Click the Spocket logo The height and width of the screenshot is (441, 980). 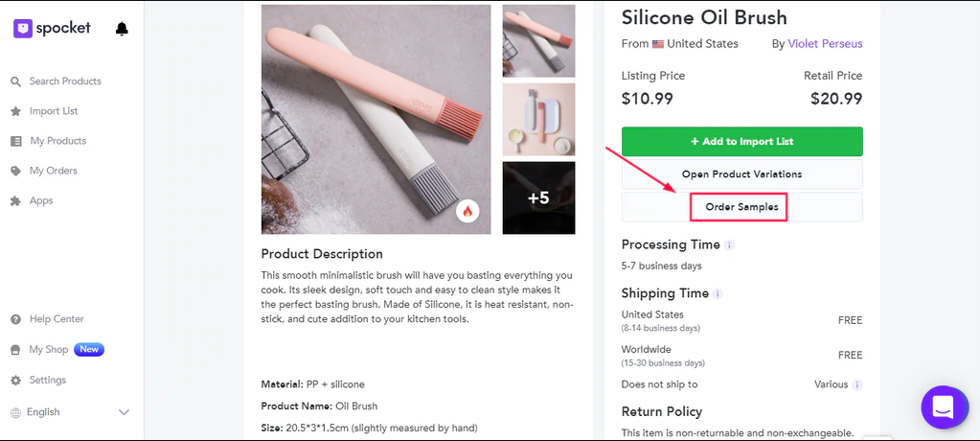53,29
